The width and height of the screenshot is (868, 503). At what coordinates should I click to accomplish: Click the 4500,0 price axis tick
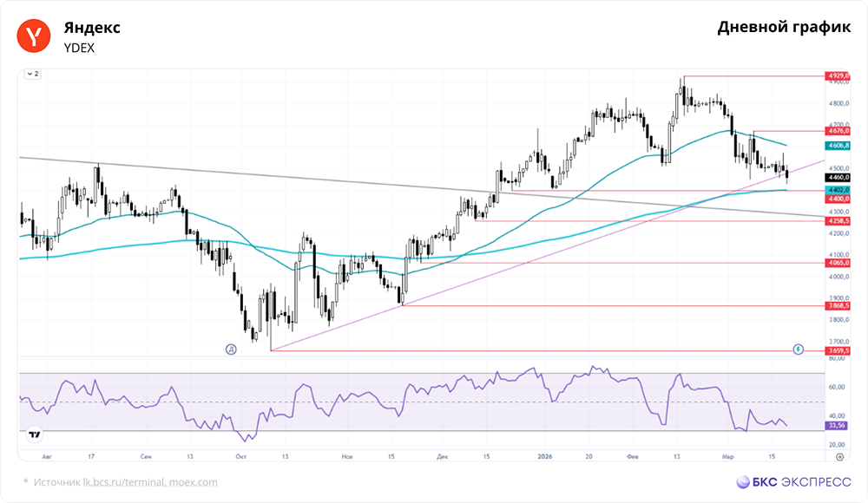pos(838,169)
